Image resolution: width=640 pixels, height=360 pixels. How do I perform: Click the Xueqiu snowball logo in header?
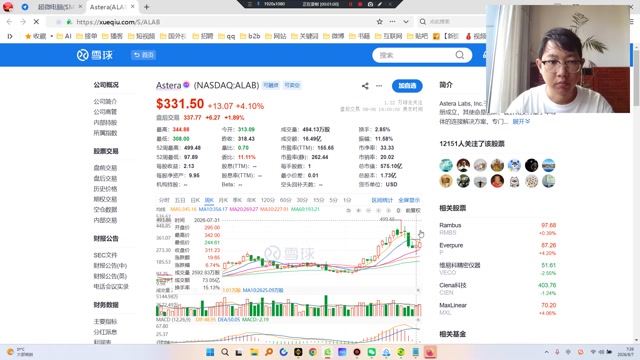95,55
